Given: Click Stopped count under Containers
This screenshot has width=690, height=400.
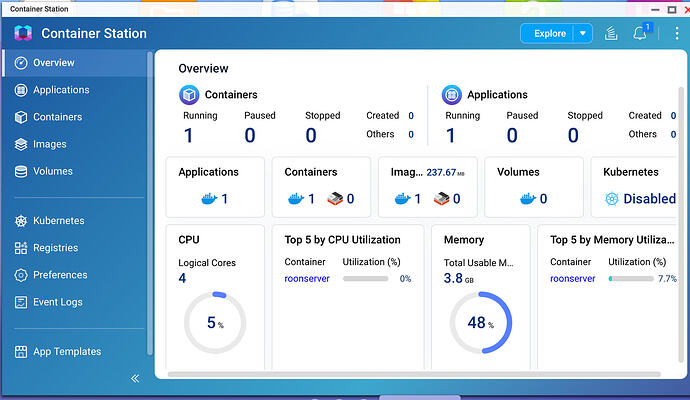Looking at the screenshot, I should pyautogui.click(x=311, y=136).
